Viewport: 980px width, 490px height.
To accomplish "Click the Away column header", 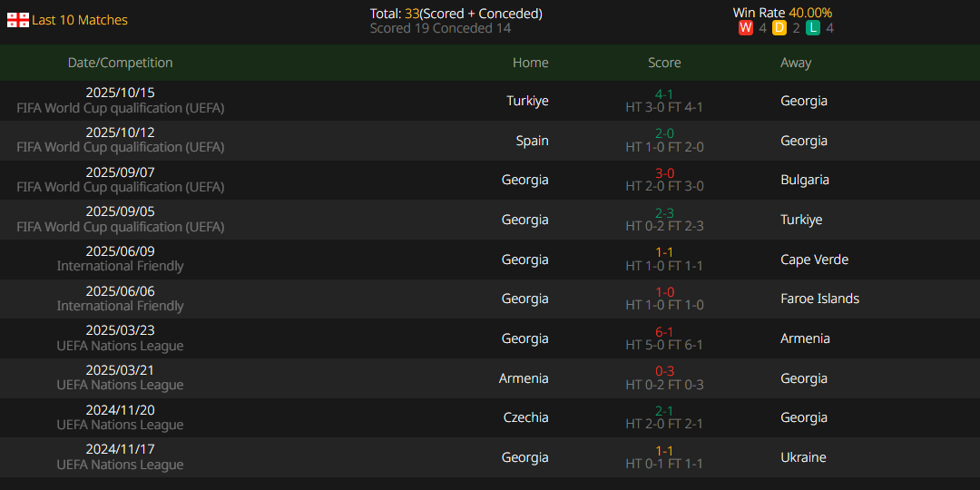I will (796, 63).
